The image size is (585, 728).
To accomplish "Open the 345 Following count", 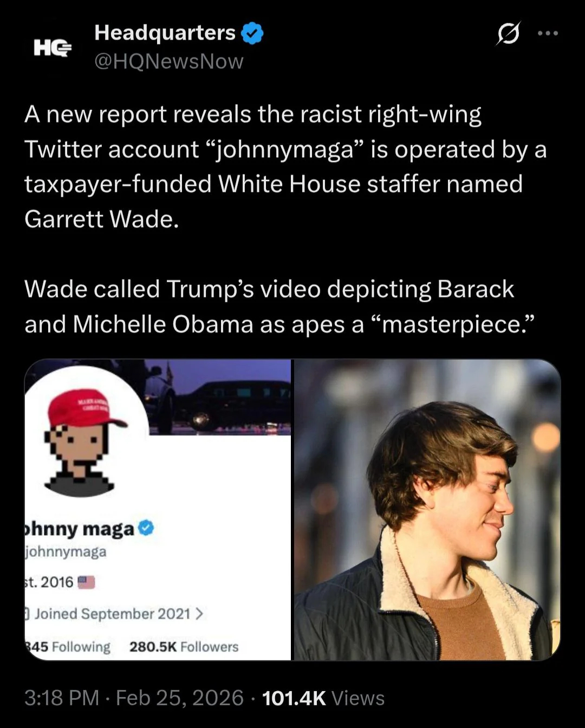I will 68,647.
